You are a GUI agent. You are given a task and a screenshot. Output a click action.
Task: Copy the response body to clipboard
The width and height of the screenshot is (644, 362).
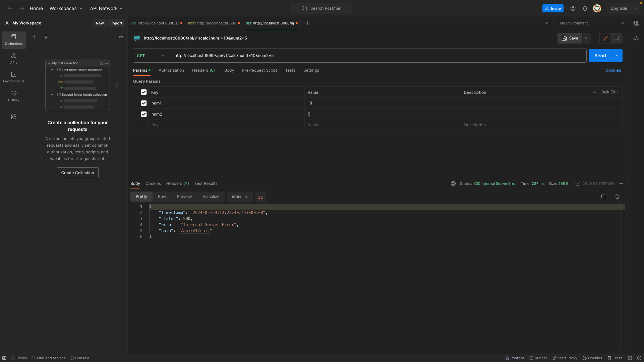pyautogui.click(x=604, y=197)
